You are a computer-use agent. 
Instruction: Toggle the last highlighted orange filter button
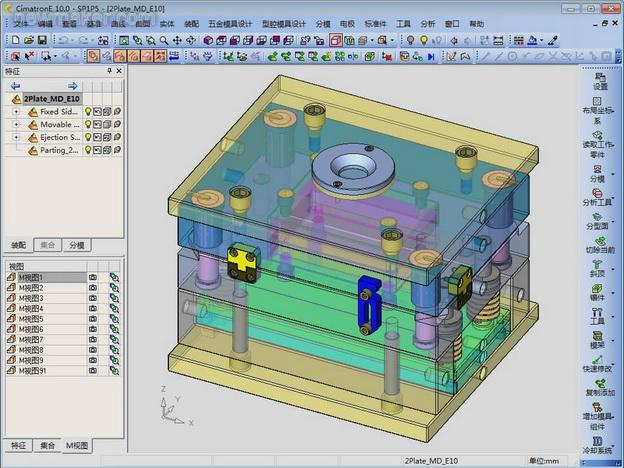[160, 56]
